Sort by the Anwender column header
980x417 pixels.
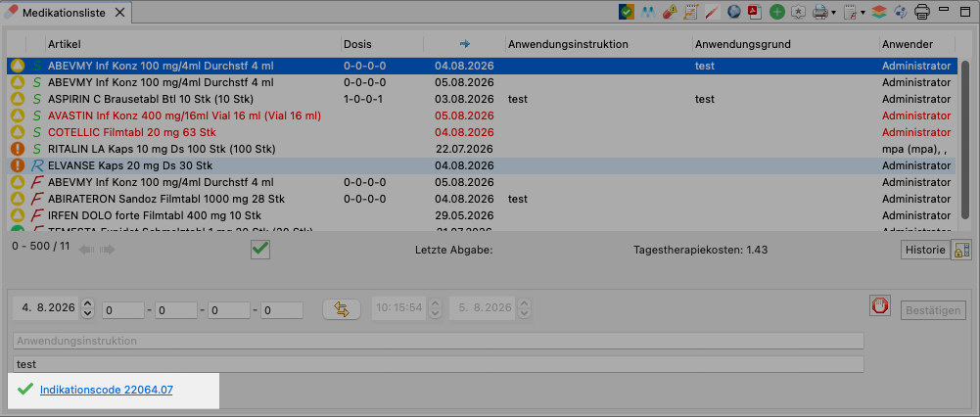click(x=917, y=44)
